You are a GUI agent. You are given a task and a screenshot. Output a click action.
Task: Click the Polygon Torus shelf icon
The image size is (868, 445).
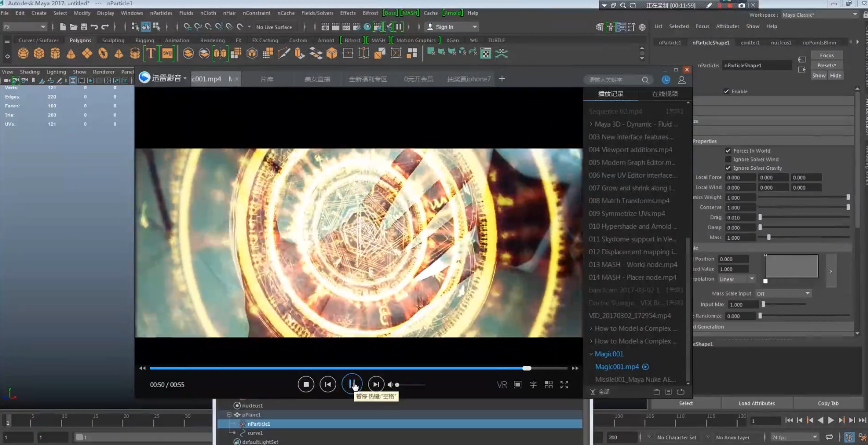(x=103, y=53)
